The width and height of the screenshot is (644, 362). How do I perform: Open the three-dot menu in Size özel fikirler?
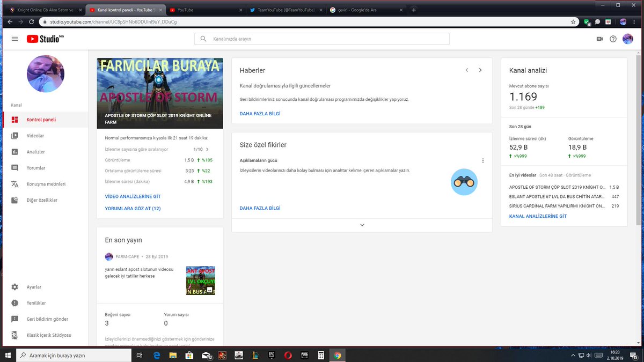(482, 160)
